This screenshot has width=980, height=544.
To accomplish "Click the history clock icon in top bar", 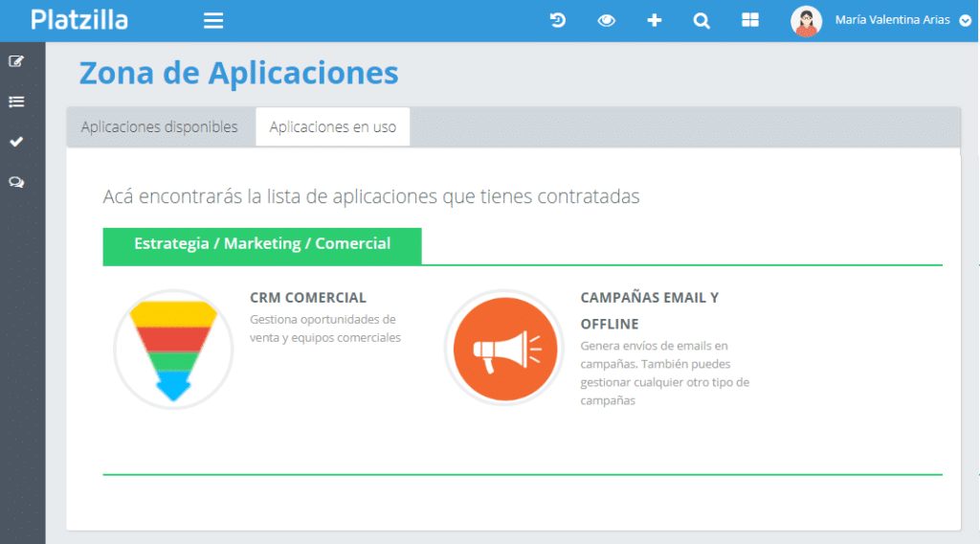I will coord(558,20).
